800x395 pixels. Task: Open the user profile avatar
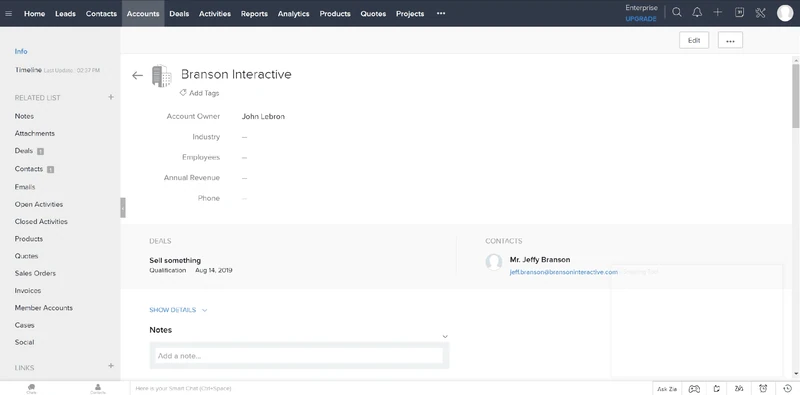pos(785,13)
